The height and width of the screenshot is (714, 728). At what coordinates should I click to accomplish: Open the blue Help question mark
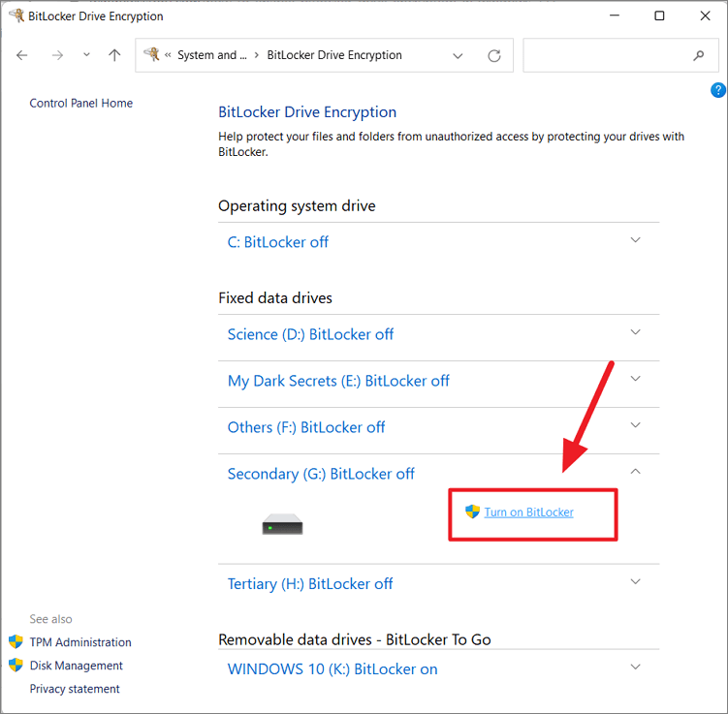point(717,90)
